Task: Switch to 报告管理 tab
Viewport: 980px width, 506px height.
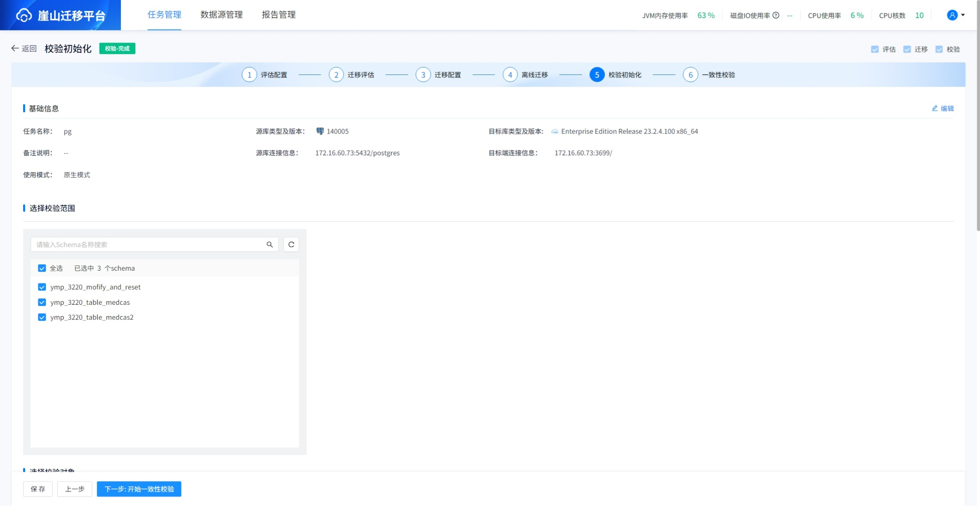Action: pos(278,15)
